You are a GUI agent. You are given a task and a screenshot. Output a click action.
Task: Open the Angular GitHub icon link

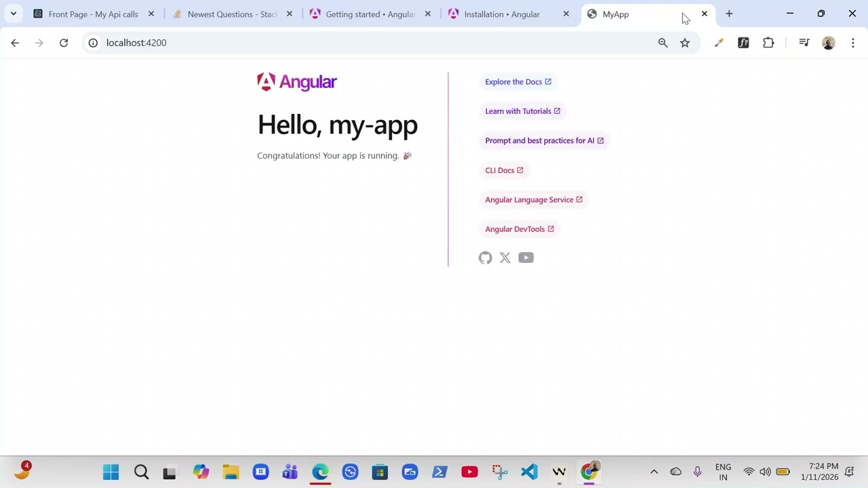coord(485,258)
